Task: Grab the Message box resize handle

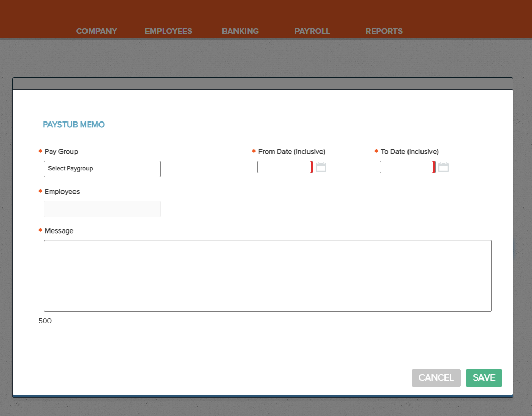Action: [489, 309]
